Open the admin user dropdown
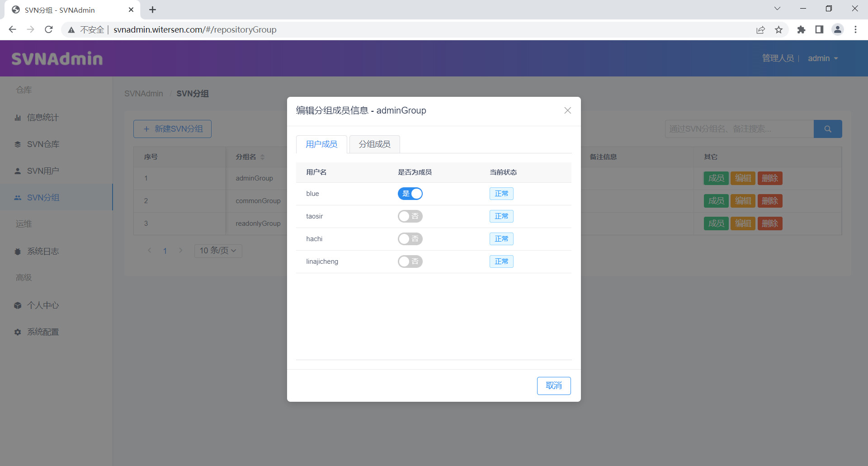 pyautogui.click(x=823, y=58)
